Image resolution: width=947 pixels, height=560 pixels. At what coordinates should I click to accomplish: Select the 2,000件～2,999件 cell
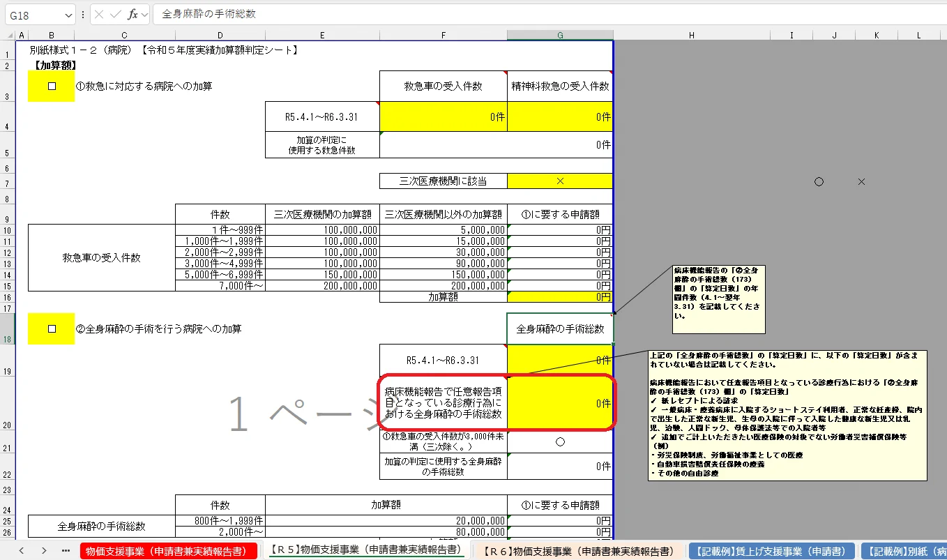pyautogui.click(x=220, y=252)
